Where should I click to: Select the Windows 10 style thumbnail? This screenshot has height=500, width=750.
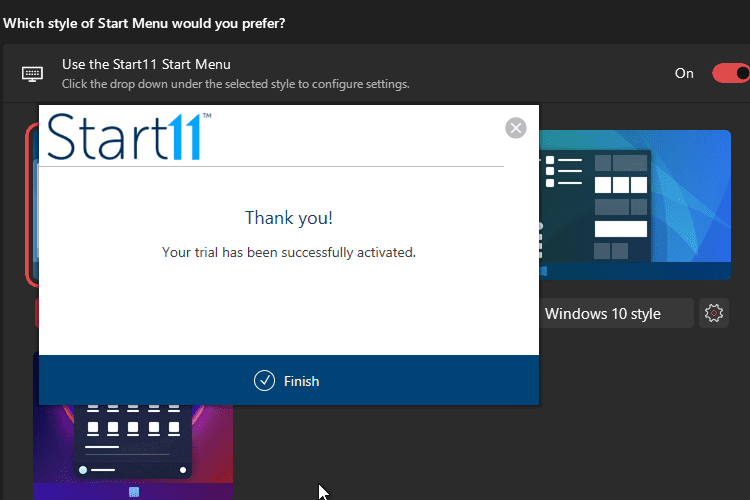pyautogui.click(x=635, y=204)
